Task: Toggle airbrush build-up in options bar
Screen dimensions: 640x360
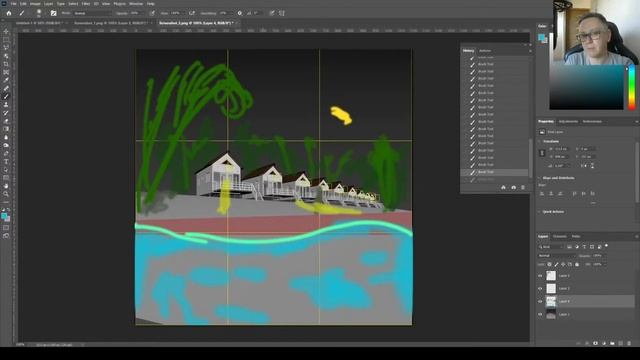Action: click(191, 13)
